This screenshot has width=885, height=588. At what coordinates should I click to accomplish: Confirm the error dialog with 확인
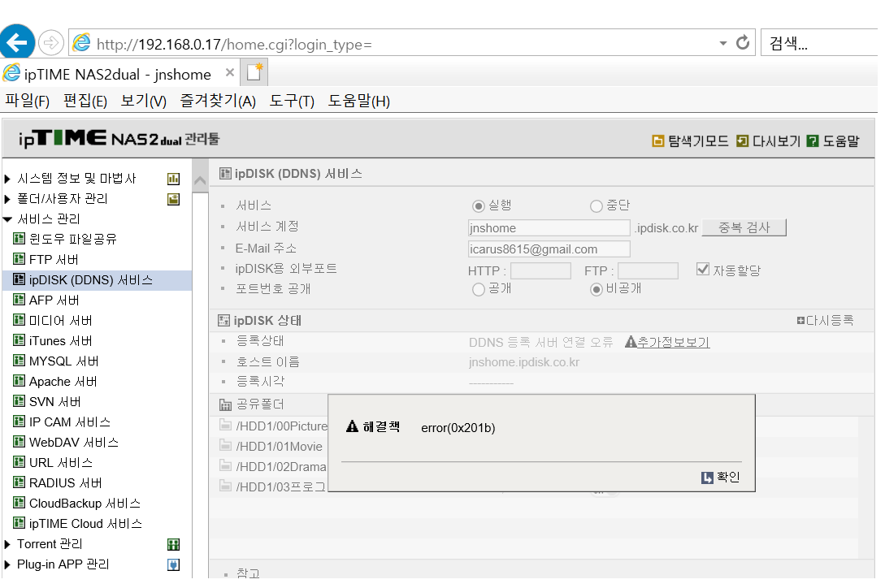[x=721, y=478]
